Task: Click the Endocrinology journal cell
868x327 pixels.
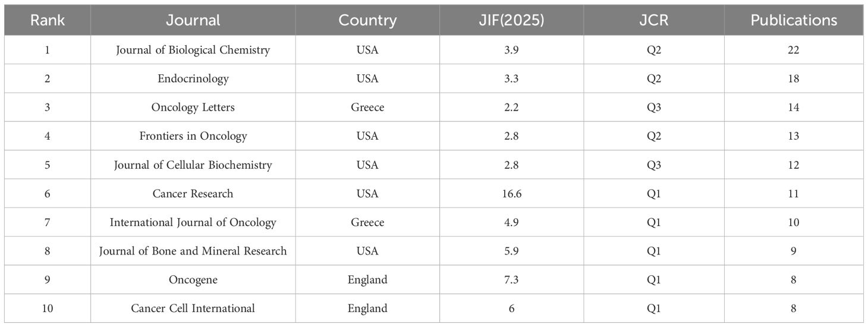Action: pyautogui.click(x=193, y=78)
